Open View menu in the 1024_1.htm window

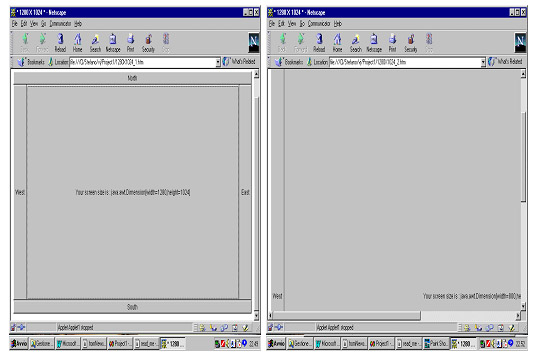34,24
